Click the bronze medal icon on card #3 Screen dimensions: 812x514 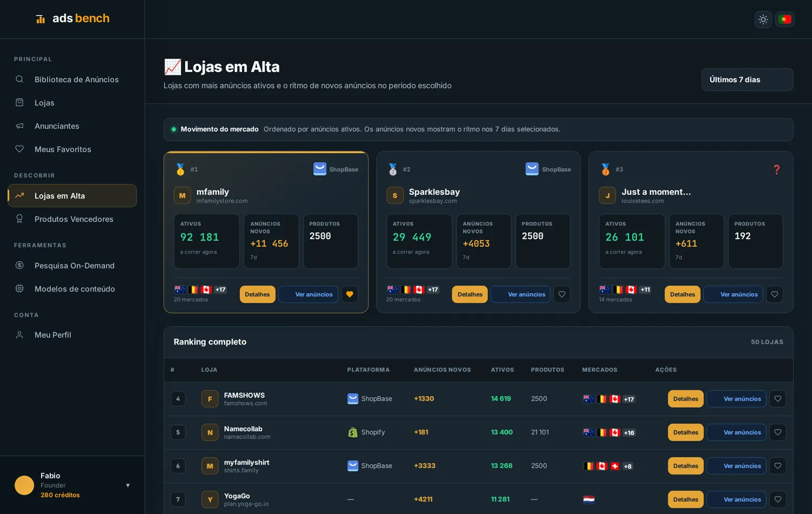click(x=606, y=169)
